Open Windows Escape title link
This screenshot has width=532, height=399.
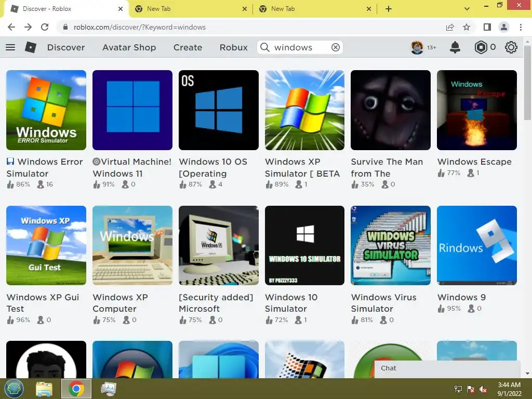click(x=474, y=162)
